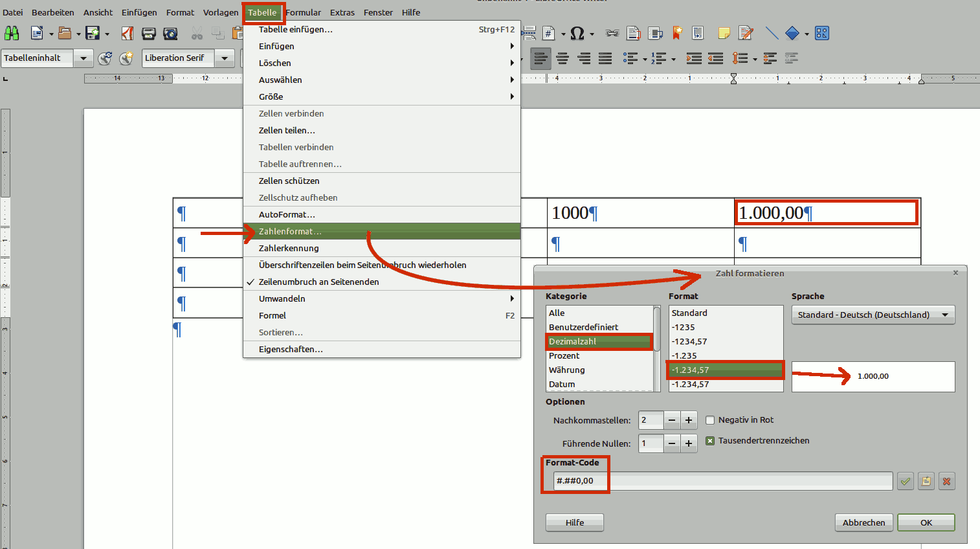Screen dimensions: 980x549
Task: Open Find and Replace binoculars icon
Action: pyautogui.click(x=12, y=33)
